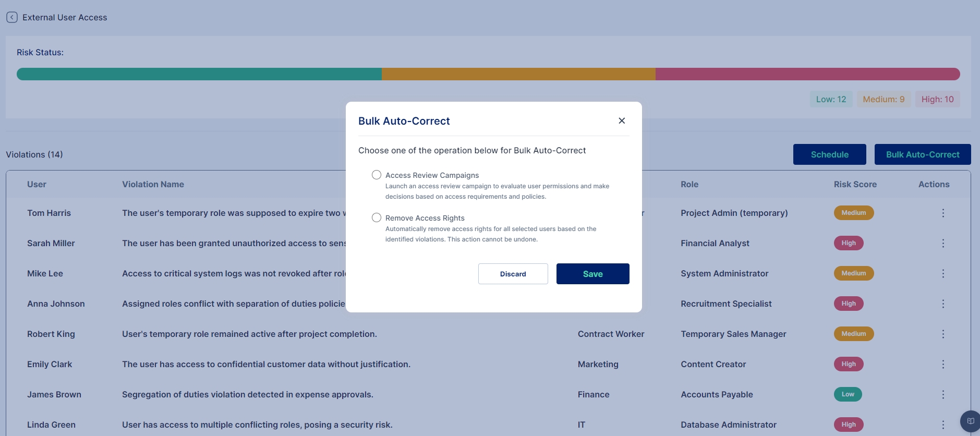Image resolution: width=980 pixels, height=436 pixels.
Task: Click the Schedule button
Action: pyautogui.click(x=829, y=154)
